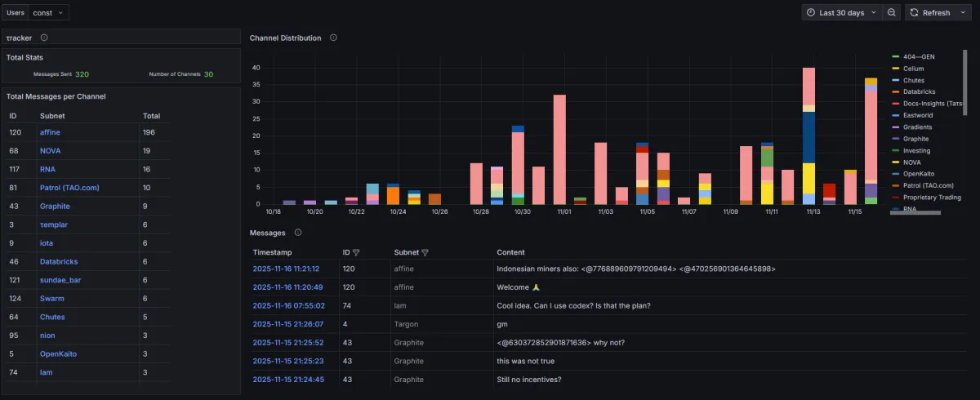Click the Refresh dashboard button
This screenshot has width=980, height=400.
click(929, 12)
